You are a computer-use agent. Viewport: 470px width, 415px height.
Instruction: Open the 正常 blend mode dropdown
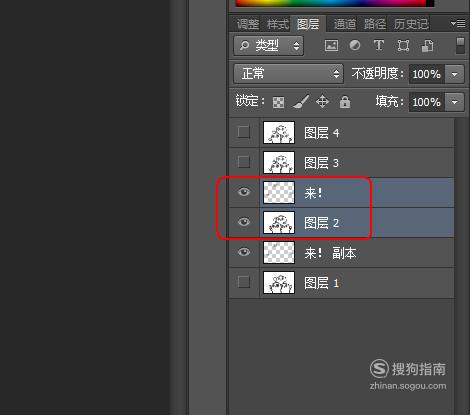click(x=289, y=74)
